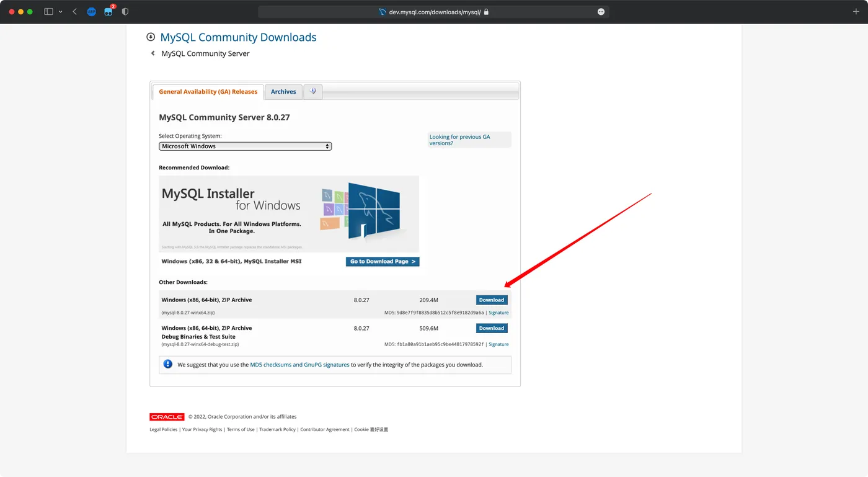Click the file name (mysql-8.0.27-winx64.zip)

click(x=188, y=313)
